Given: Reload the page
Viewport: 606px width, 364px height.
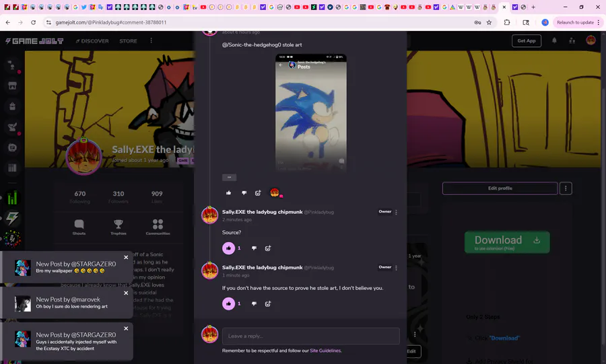Looking at the screenshot, I should pyautogui.click(x=33, y=22).
